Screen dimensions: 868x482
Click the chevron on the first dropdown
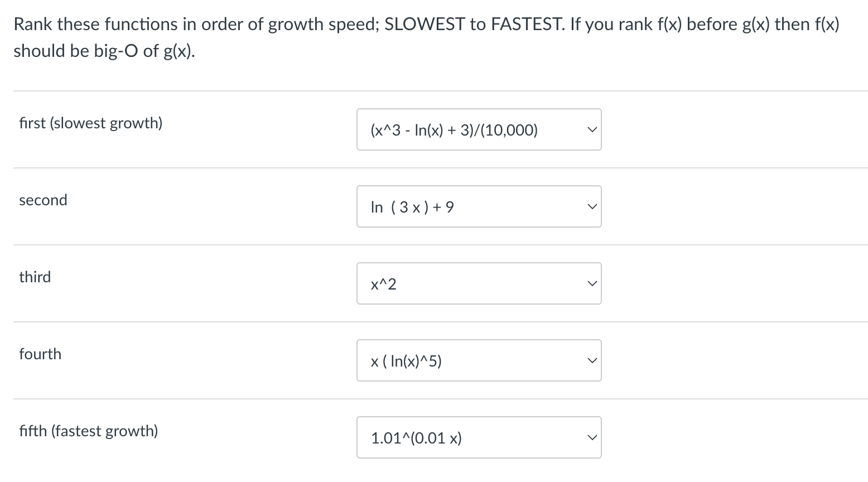point(591,129)
